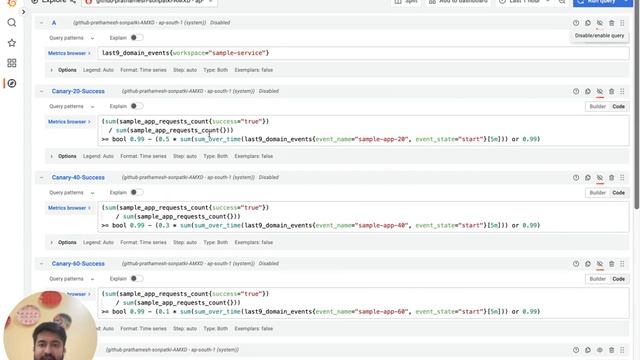Duplicate the Canary-60-Success query
640x360 pixels.
(x=588, y=264)
